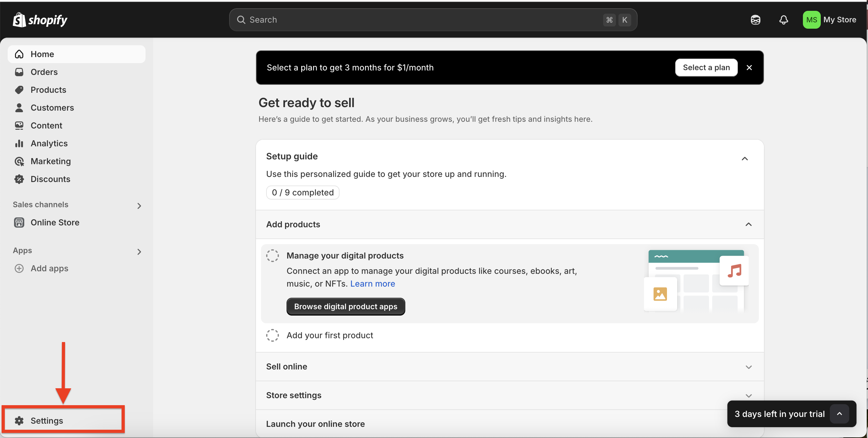
Task: Collapse the Setup guide card
Action: (745, 158)
